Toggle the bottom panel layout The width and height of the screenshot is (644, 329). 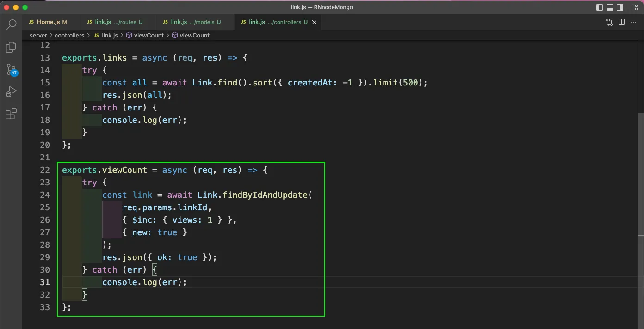click(610, 7)
